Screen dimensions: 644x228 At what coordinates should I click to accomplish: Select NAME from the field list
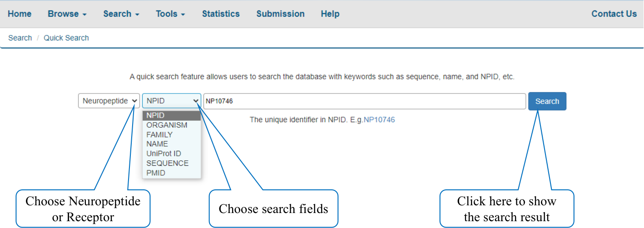coord(157,144)
